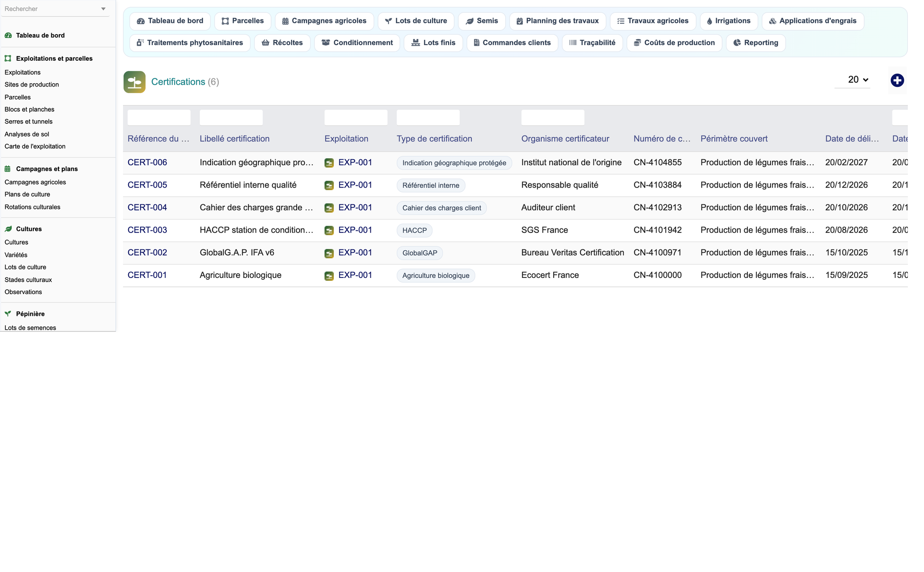Select Variétés in sidebar
Image resolution: width=924 pixels, height=572 pixels.
pos(16,255)
